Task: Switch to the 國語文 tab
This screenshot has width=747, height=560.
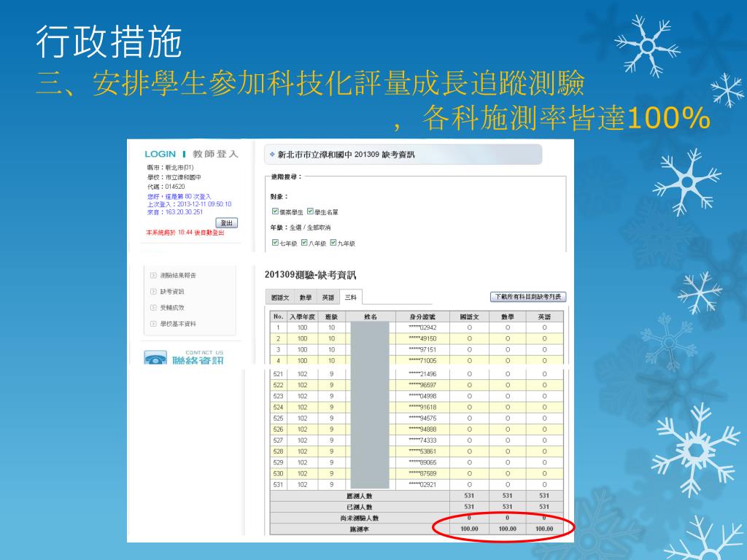Action: [x=280, y=297]
